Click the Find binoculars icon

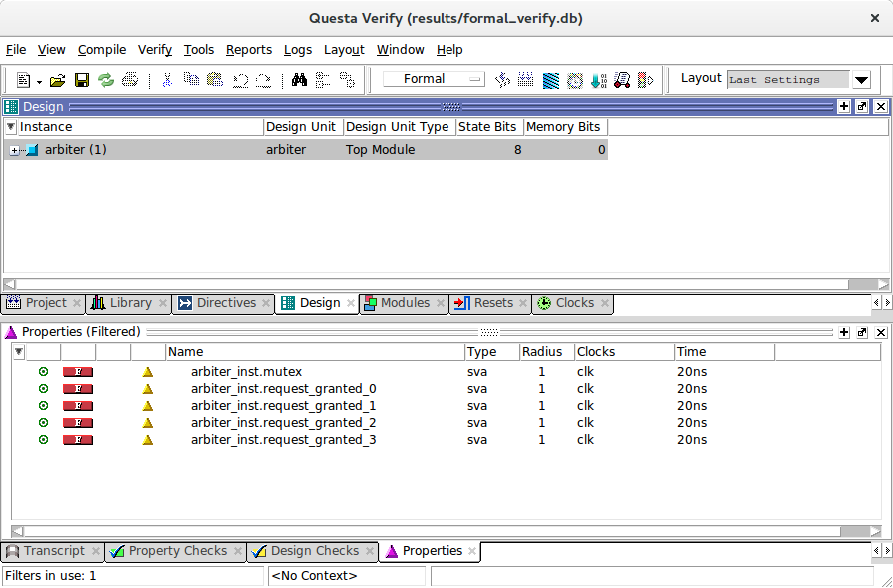(299, 80)
